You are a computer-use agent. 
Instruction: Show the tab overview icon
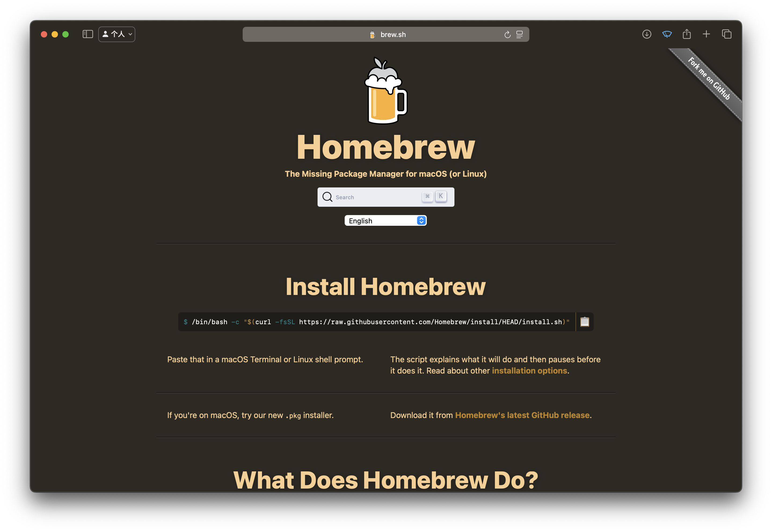727,34
